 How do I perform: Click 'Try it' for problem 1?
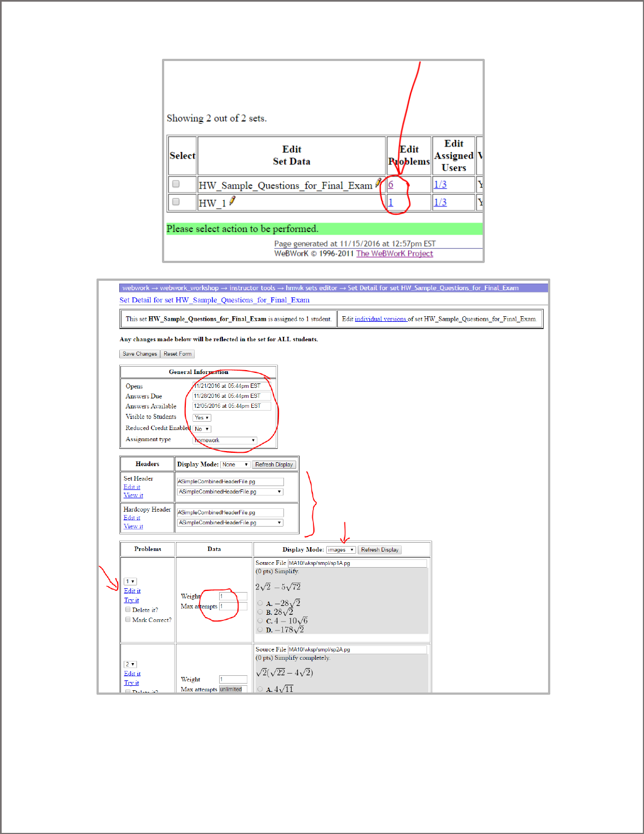click(131, 600)
